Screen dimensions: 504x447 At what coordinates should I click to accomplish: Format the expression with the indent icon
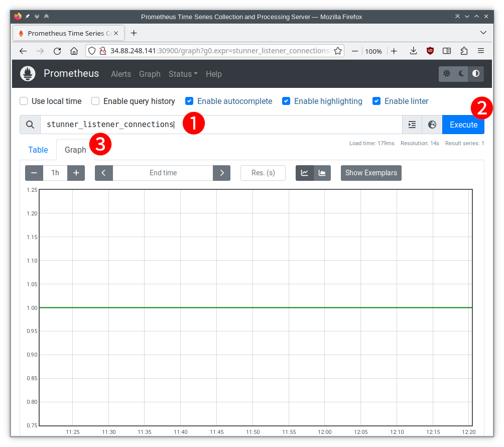(x=412, y=125)
